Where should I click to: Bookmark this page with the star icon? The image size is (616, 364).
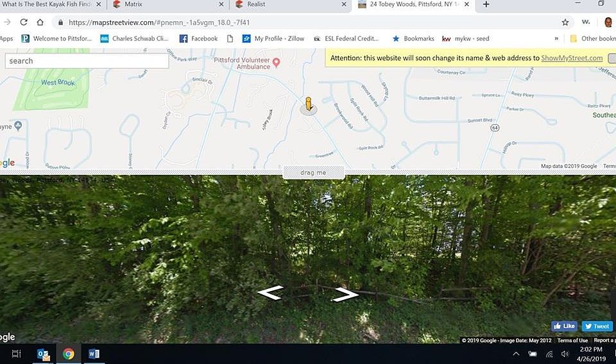(565, 22)
